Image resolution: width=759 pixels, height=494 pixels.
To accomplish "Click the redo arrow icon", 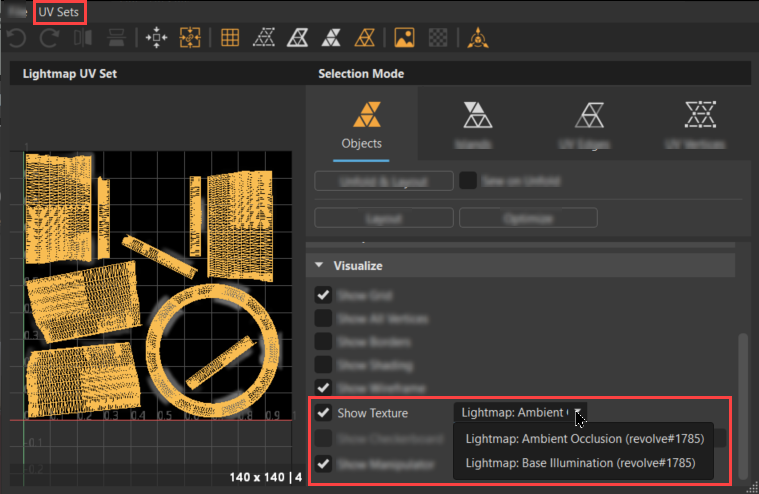I will pyautogui.click(x=49, y=38).
